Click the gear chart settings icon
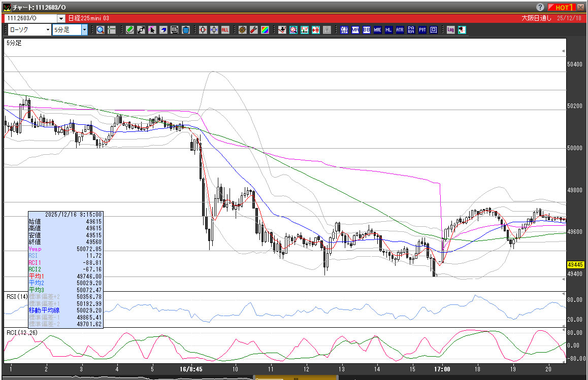This screenshot has width=588, height=380. click(x=242, y=30)
